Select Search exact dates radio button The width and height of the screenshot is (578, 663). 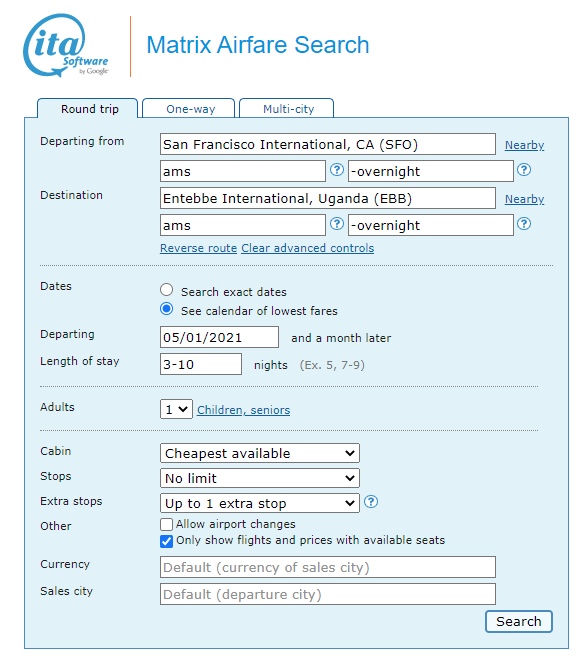tap(167, 290)
